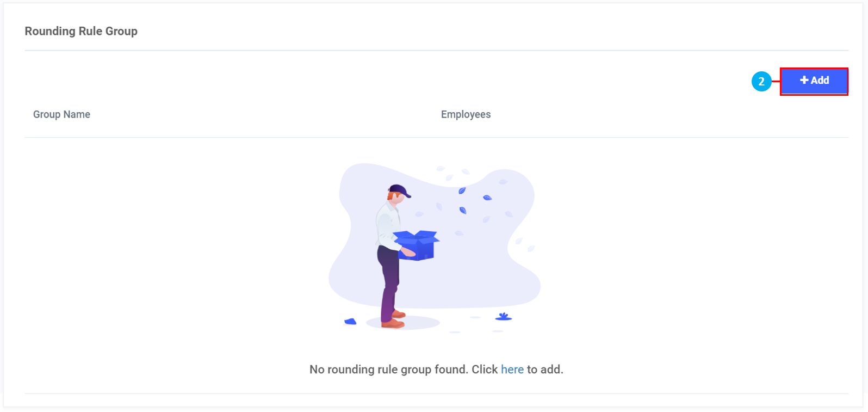Click the word 'Add' on the button
The image size is (868, 412).
[x=820, y=81]
